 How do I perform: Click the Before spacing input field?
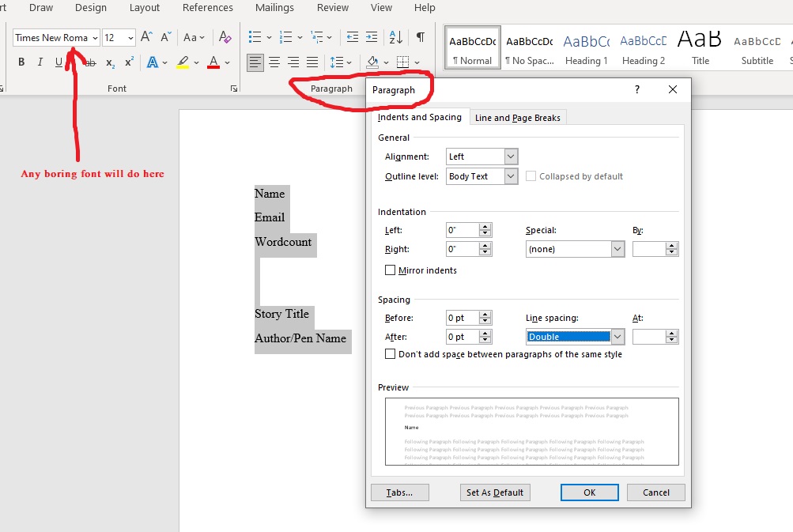coord(463,318)
